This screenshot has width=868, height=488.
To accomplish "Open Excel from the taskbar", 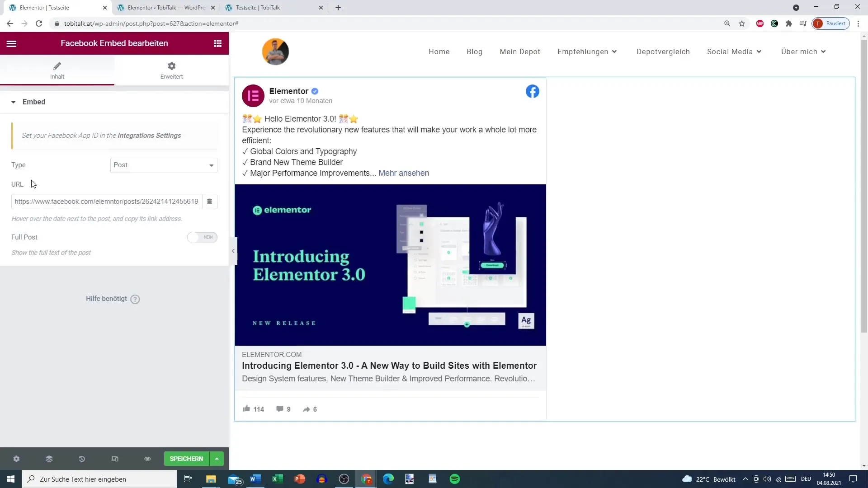I will (x=278, y=479).
